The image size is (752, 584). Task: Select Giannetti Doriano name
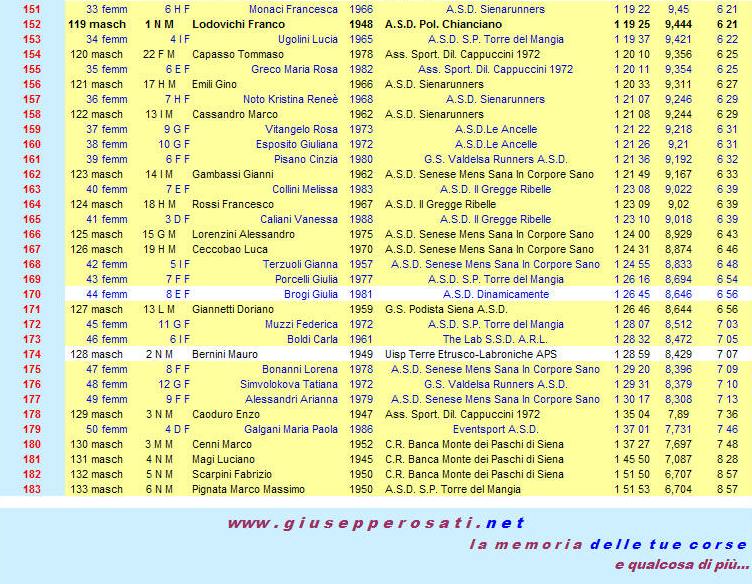pyautogui.click(x=233, y=309)
